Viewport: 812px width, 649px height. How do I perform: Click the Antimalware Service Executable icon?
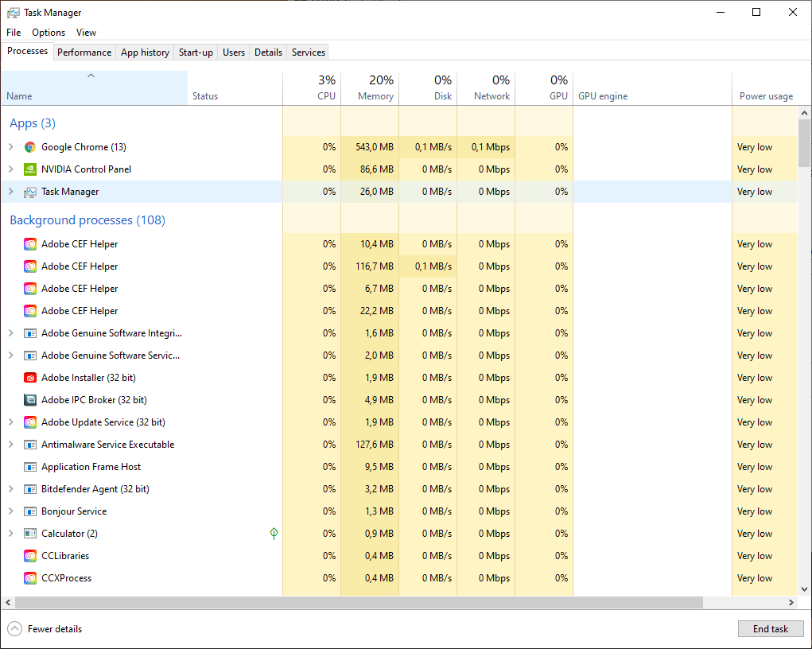pyautogui.click(x=30, y=445)
